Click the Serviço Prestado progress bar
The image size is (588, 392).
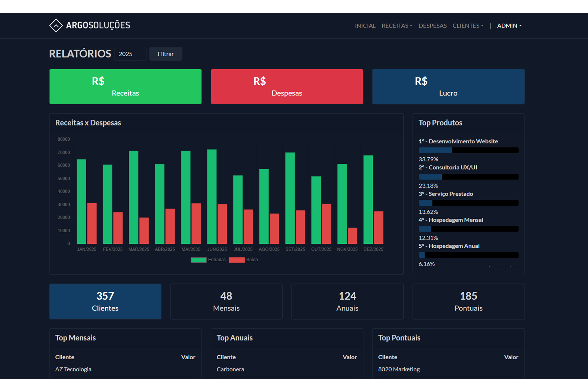(x=468, y=203)
